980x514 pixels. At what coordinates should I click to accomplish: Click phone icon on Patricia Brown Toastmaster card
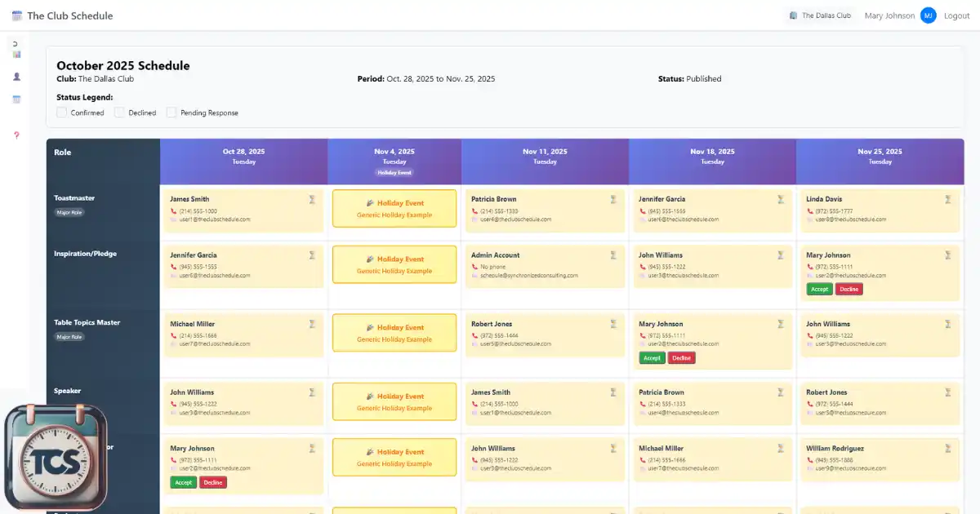475,210
